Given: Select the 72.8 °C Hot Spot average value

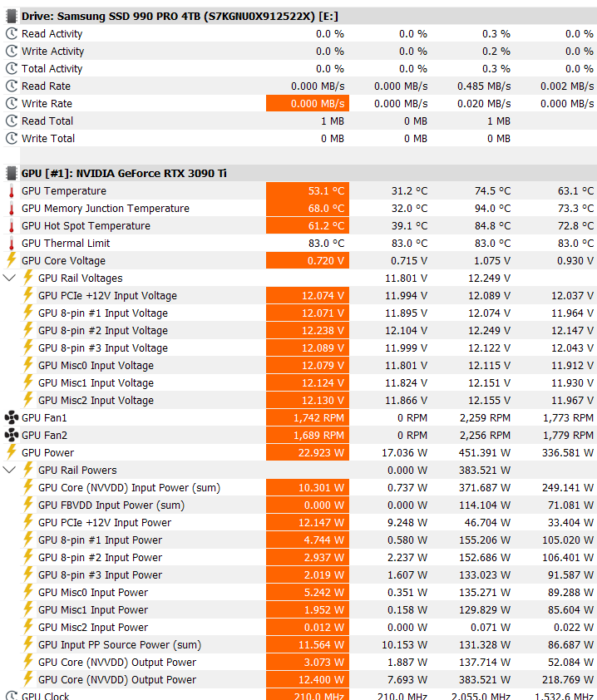Looking at the screenshot, I should coord(575,226).
